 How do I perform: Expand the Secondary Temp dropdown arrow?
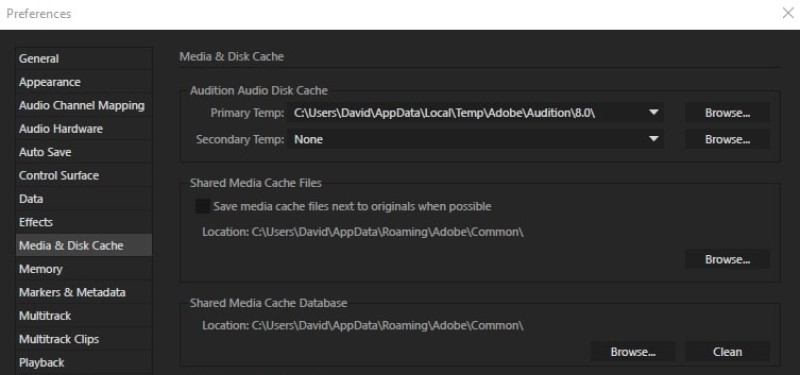tap(654, 139)
